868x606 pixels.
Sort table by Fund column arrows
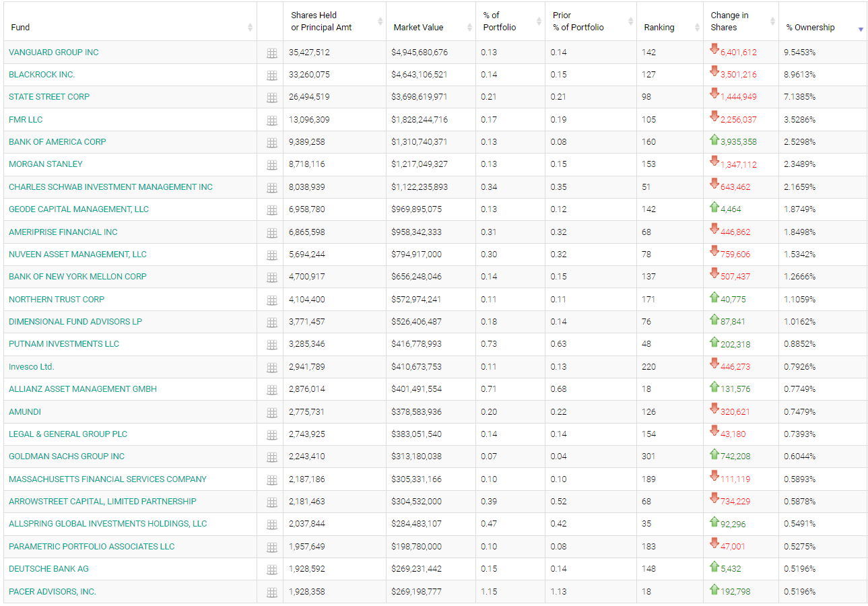(250, 28)
